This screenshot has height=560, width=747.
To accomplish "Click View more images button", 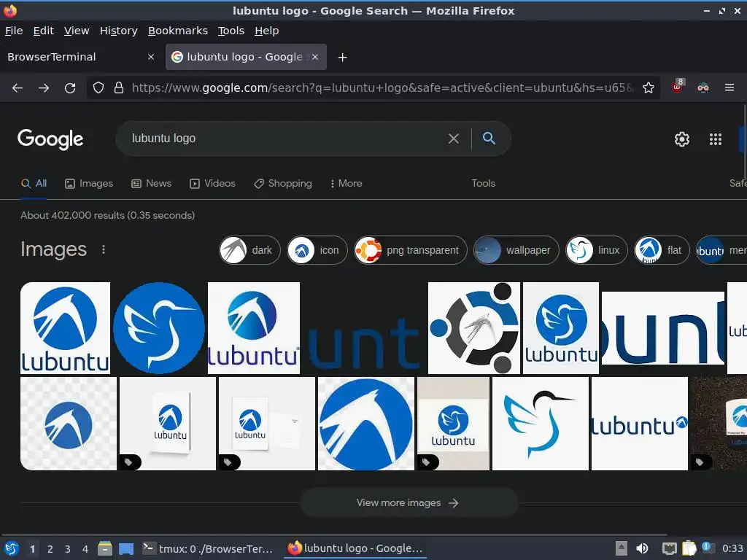I will coord(409,502).
